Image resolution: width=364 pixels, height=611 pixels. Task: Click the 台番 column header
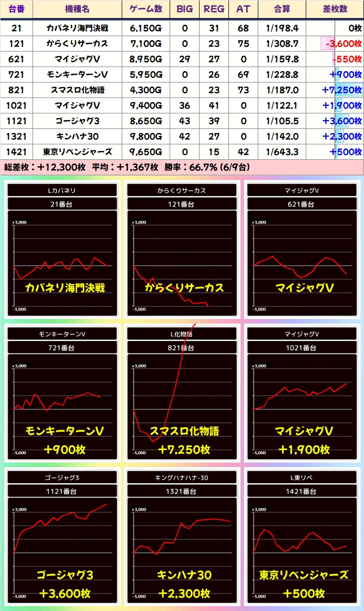(x=16, y=9)
